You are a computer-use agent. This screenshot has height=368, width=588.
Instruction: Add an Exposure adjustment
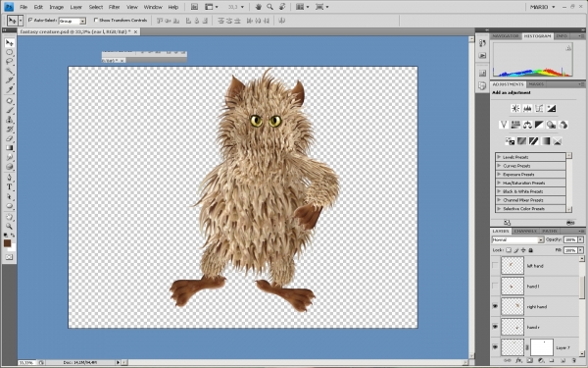[x=551, y=109]
